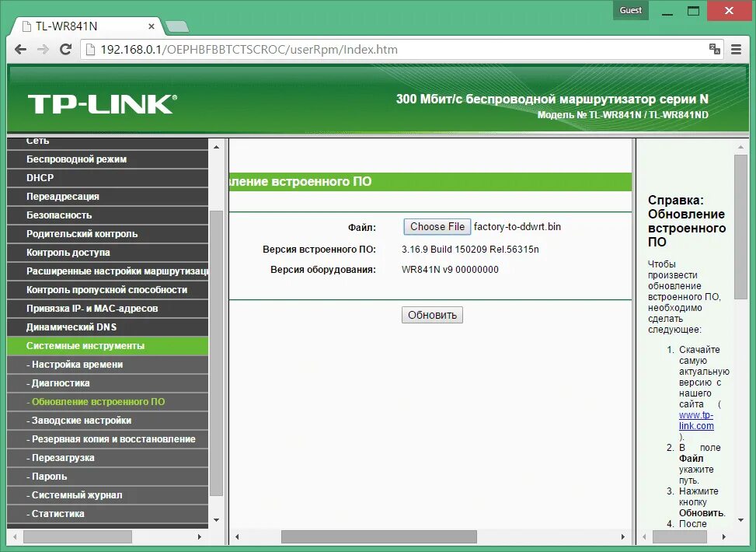Click sidebar menu scroll-down arrow
Screen dimensions: 756x552
(x=216, y=519)
